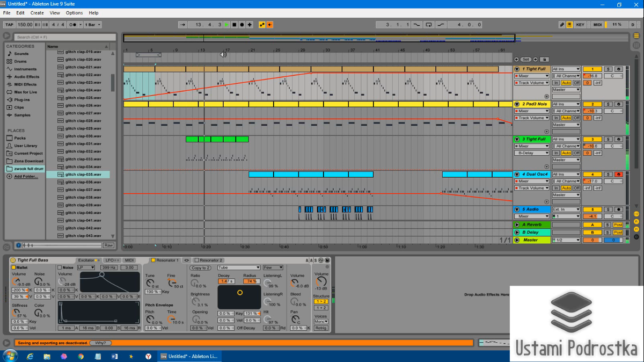This screenshot has height=362, width=644.
Task: Open the Sounds category in browser
Action: (x=21, y=54)
